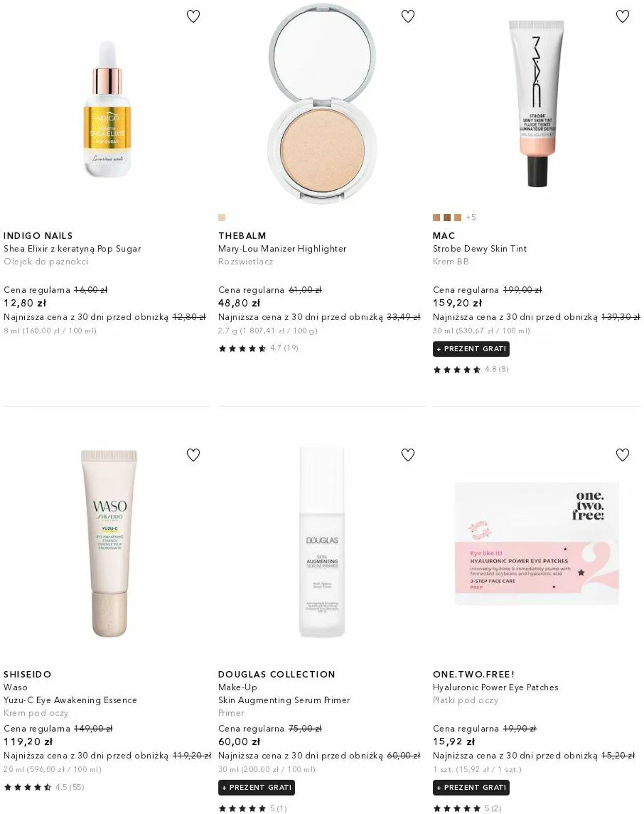This screenshot has height=814, width=644.
Task: Show the +5 more MAC shades
Action: [471, 217]
